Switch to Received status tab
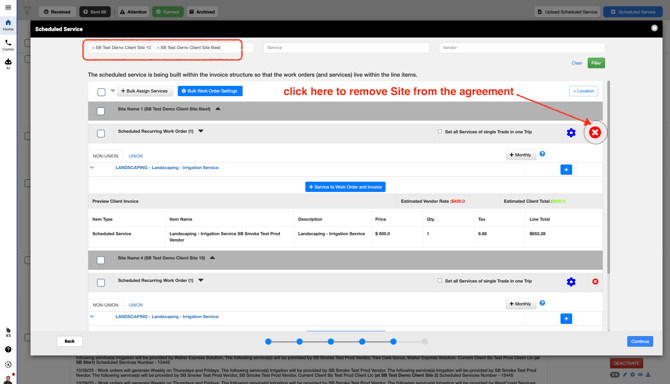The height and width of the screenshot is (384, 670). click(x=57, y=12)
